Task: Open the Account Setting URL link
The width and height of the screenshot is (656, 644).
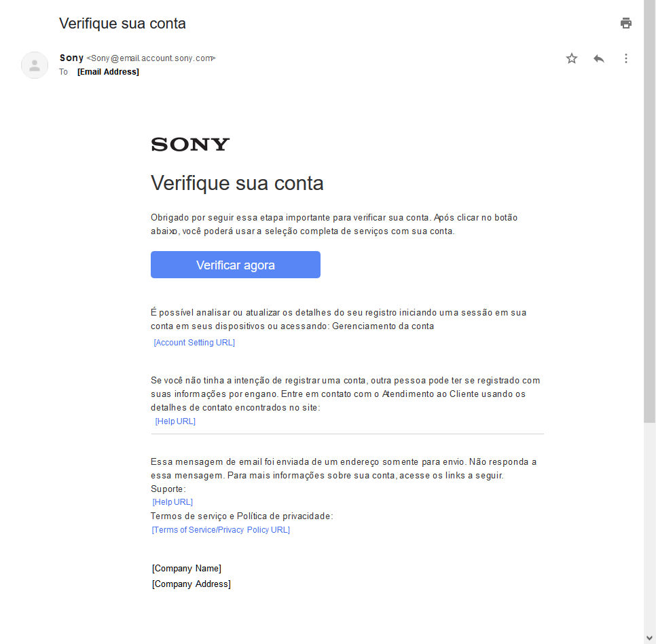Action: [194, 343]
